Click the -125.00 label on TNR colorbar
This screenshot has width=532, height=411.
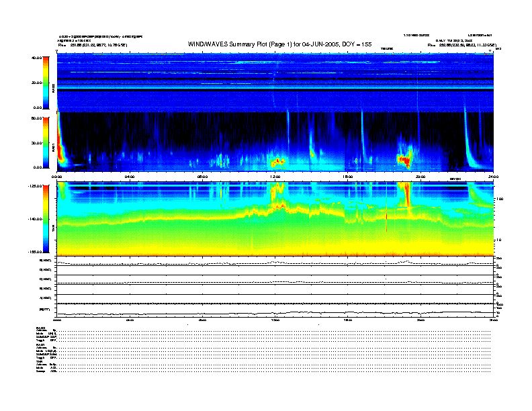(35, 186)
